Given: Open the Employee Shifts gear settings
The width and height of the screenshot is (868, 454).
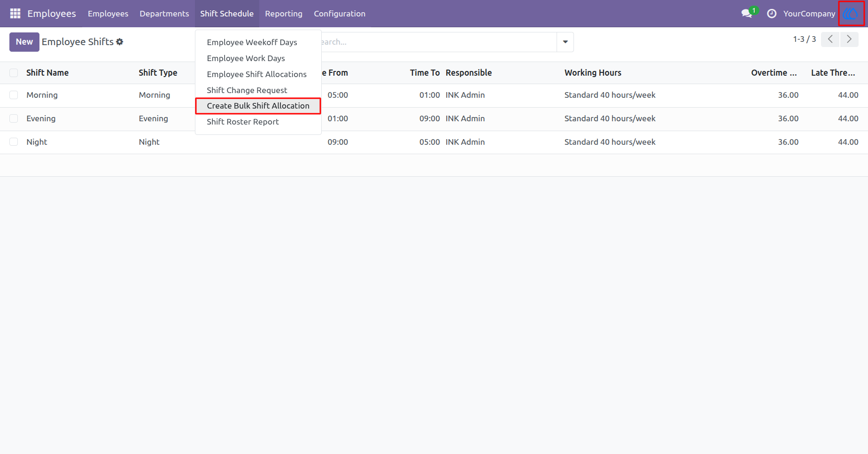Looking at the screenshot, I should point(120,42).
